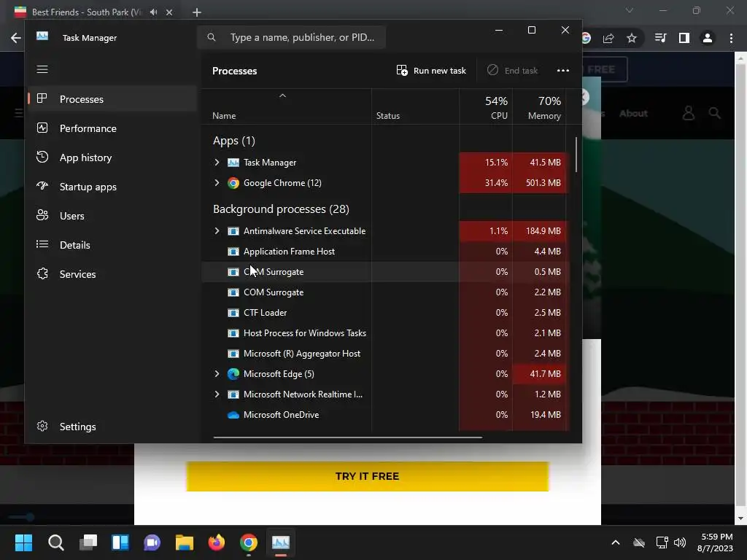Expand the Task Manager process group
Screen dimensions: 747x560
[x=217, y=163]
